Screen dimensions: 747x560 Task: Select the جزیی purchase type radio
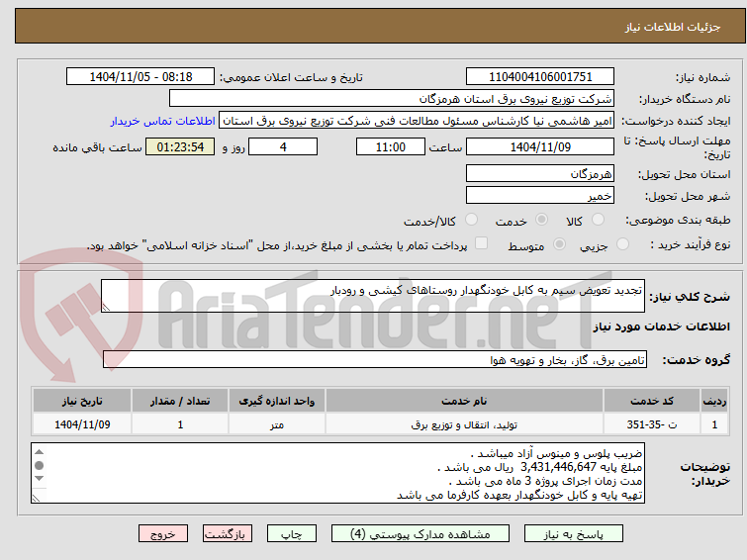click(x=622, y=244)
